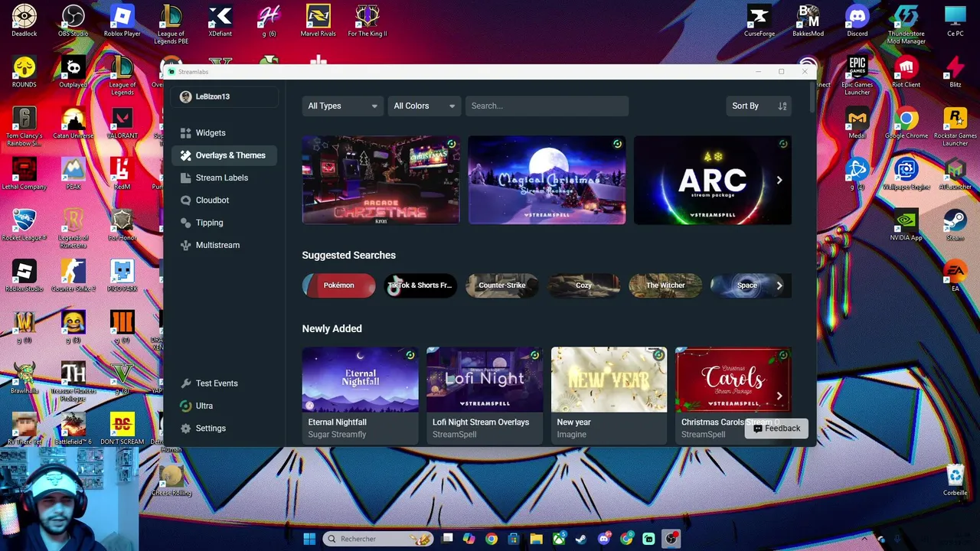This screenshot has height=551, width=980.
Task: Select the Cozy suggested search
Action: tap(583, 285)
